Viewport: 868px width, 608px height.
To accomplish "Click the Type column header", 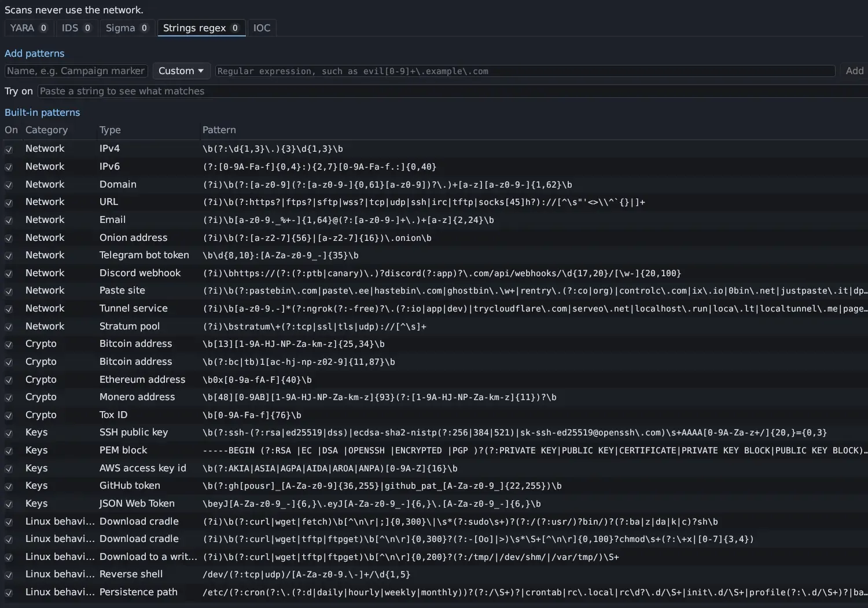I will (110, 130).
